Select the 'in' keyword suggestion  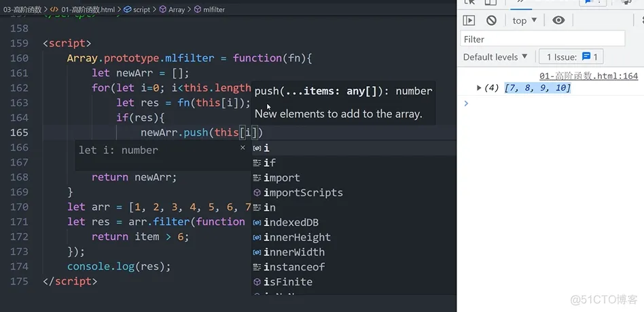point(354,208)
